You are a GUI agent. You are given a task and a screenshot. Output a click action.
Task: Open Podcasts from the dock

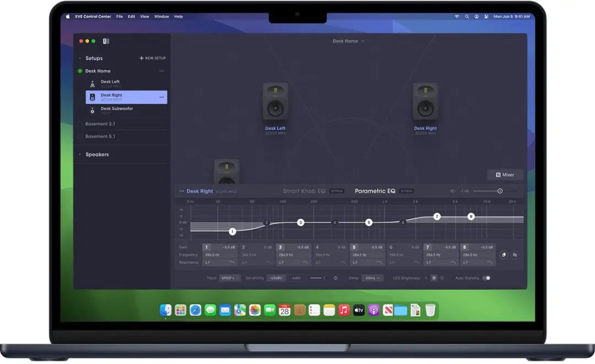pos(374,310)
